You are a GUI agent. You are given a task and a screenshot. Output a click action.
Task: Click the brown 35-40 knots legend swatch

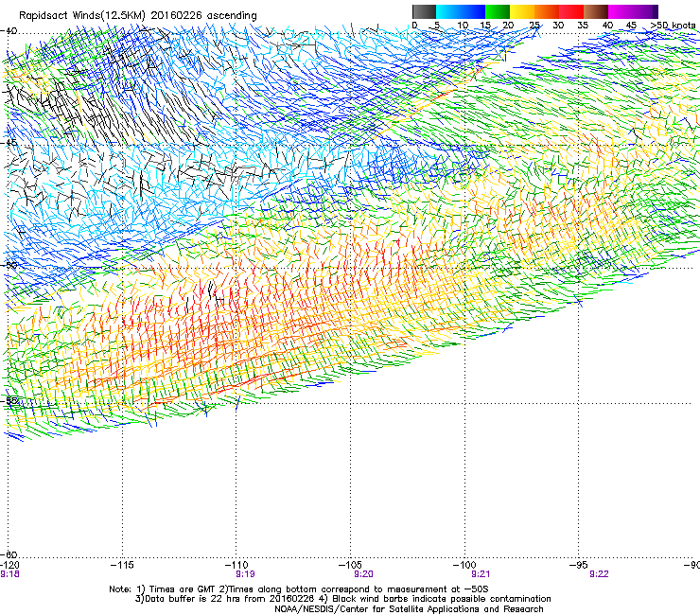596,11
